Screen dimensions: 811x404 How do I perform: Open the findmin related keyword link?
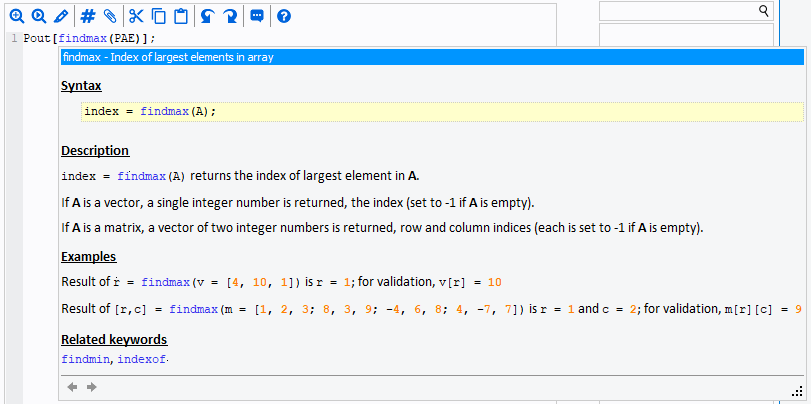point(86,359)
